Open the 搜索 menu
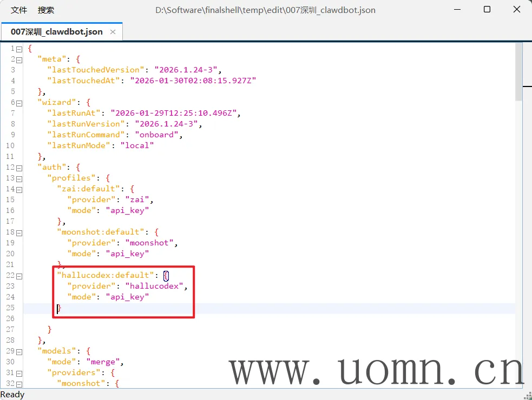 point(46,10)
